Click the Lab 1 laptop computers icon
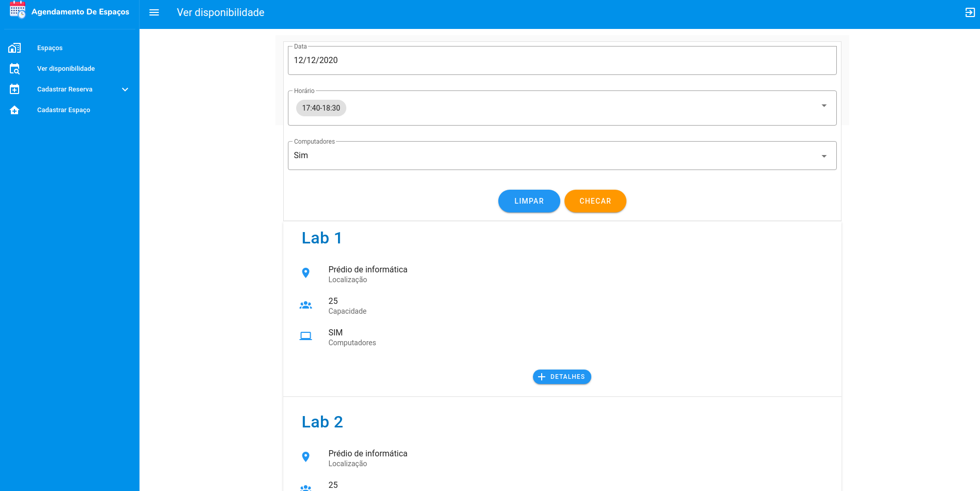 click(305, 336)
